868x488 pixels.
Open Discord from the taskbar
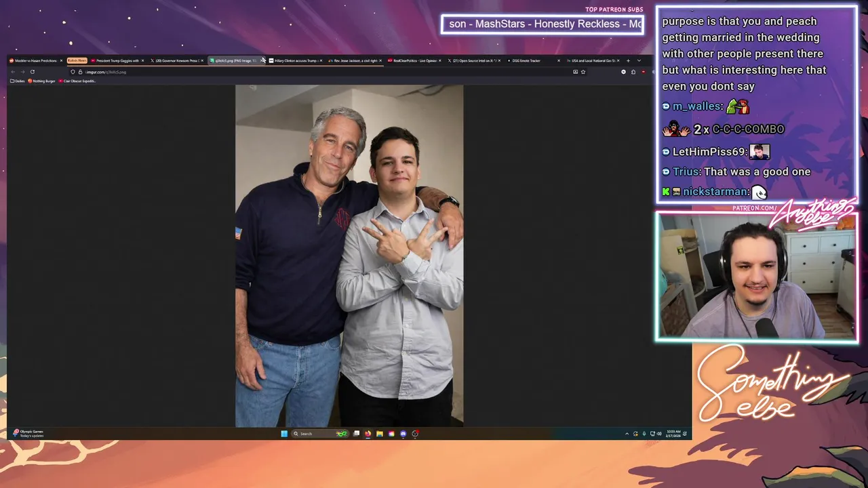[403, 434]
